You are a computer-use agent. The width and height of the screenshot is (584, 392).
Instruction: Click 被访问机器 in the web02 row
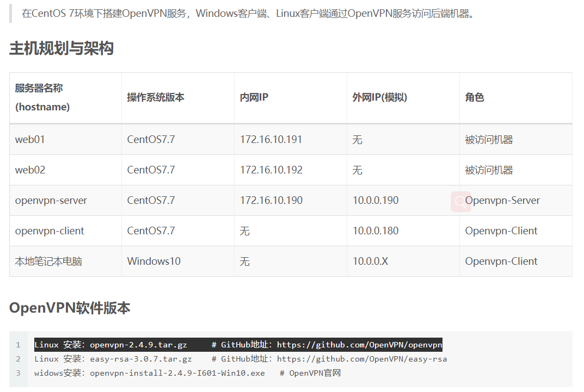pyautogui.click(x=489, y=170)
